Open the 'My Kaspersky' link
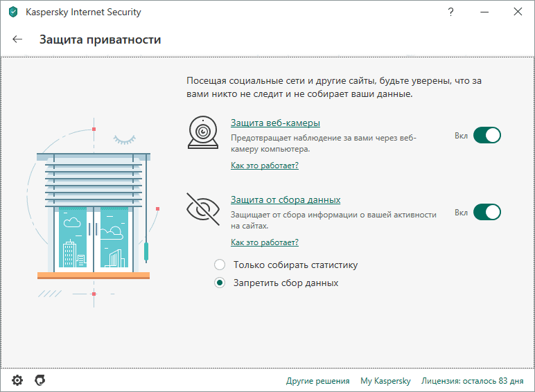The height and width of the screenshot is (392, 535). coord(385,381)
